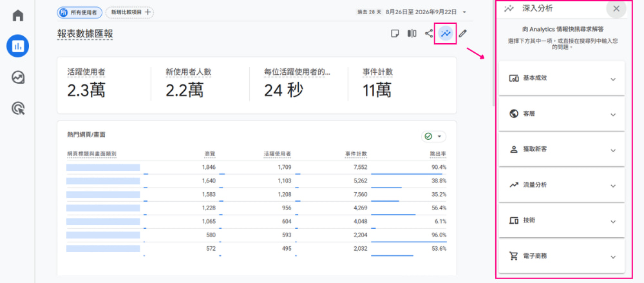This screenshot has width=644, height=283.
Task: Open the Home icon in the left sidebar
Action: click(x=17, y=15)
